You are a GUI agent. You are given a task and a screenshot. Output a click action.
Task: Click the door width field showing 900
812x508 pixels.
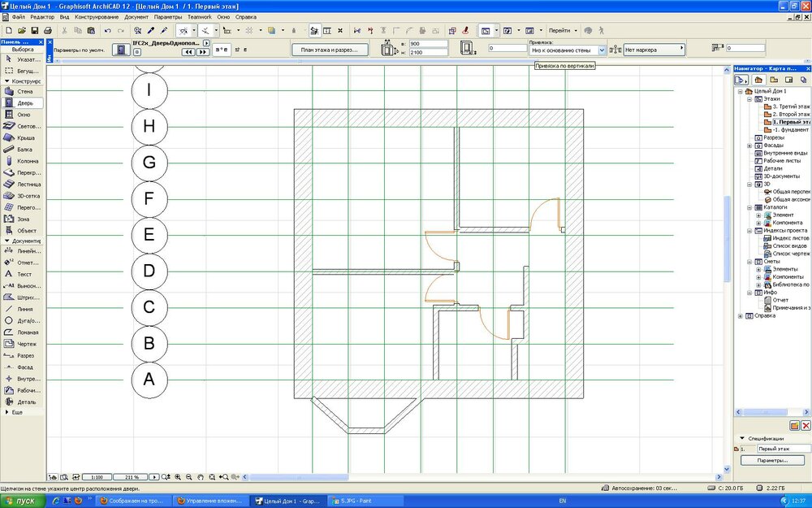coord(428,44)
